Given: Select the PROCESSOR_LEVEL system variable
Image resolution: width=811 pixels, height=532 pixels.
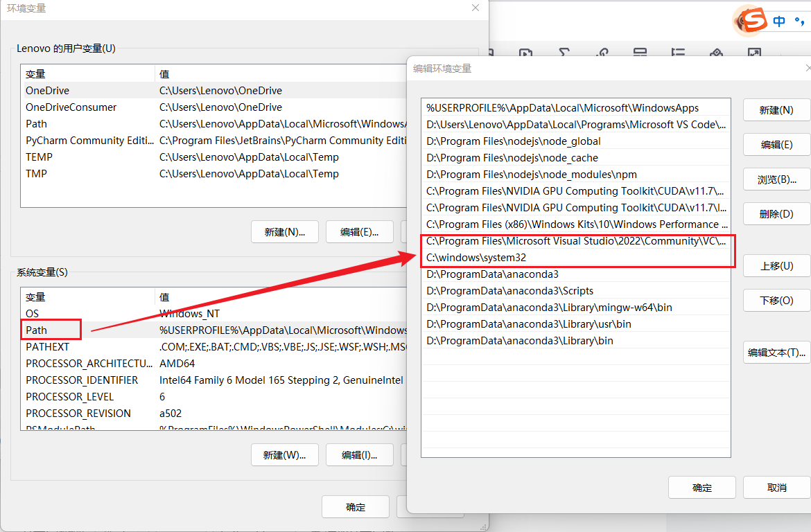Looking at the screenshot, I should [x=215, y=396].
